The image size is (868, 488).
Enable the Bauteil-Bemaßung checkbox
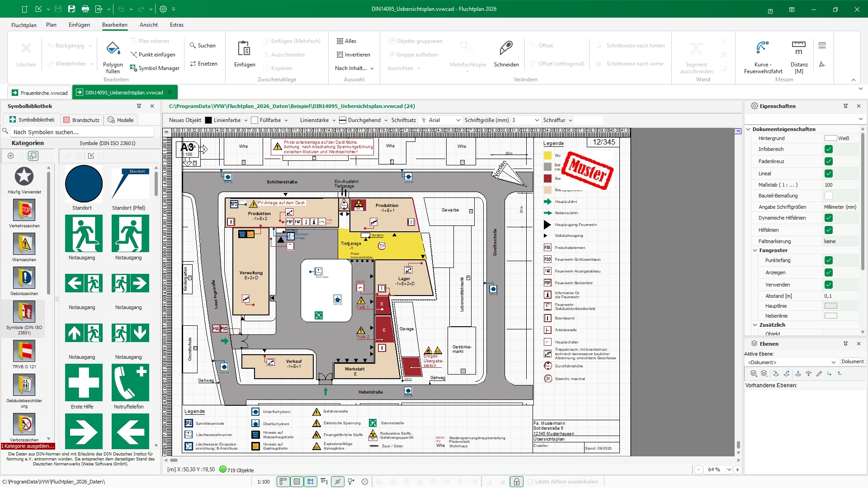[x=828, y=196]
